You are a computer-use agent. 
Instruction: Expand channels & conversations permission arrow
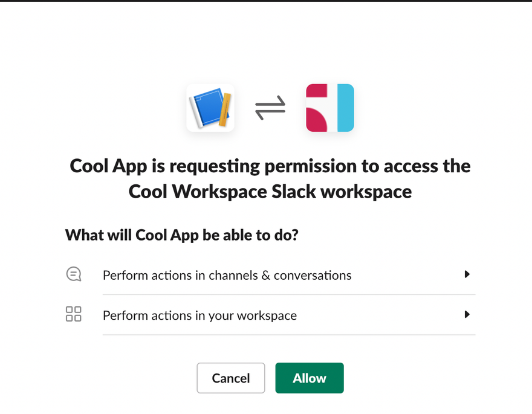[467, 274]
